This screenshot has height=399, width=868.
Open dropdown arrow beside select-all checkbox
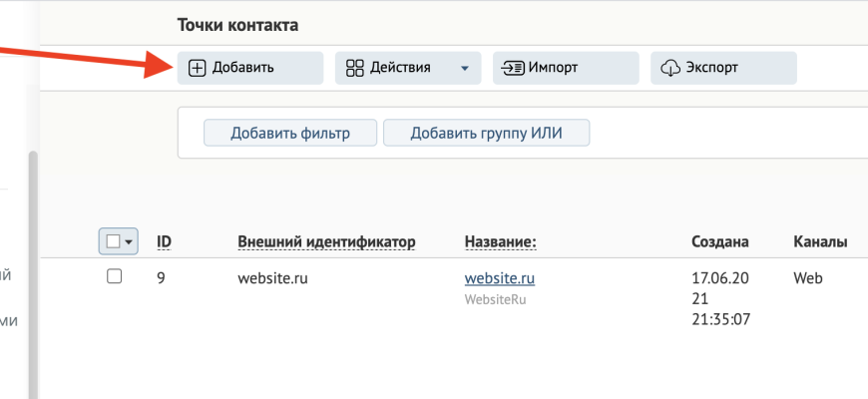click(x=129, y=242)
